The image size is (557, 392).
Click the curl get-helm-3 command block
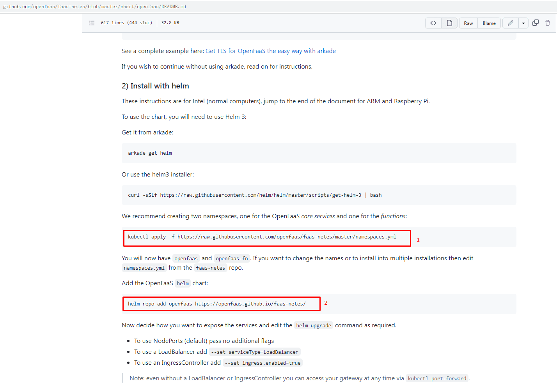(319, 195)
